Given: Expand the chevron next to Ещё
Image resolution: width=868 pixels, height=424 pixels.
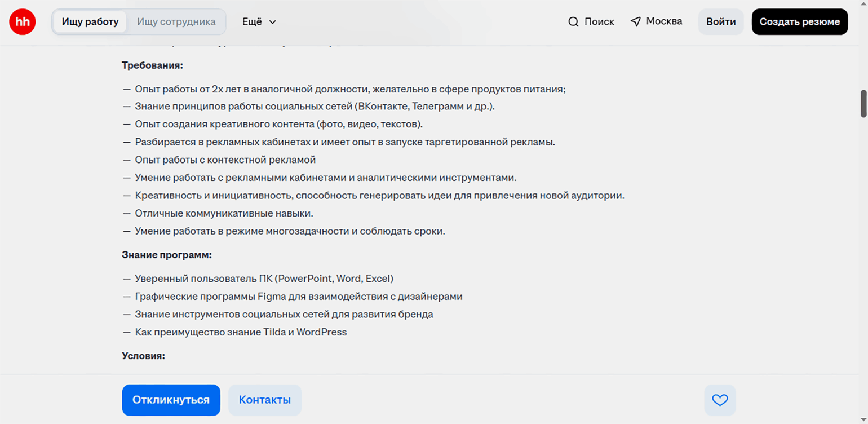Looking at the screenshot, I should [273, 22].
